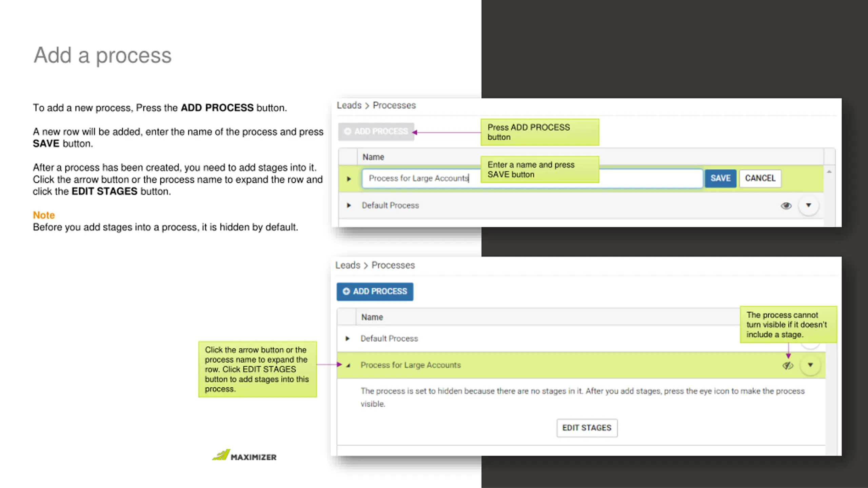868x488 pixels.
Task: Click the EDIT STAGES button
Action: click(x=587, y=428)
